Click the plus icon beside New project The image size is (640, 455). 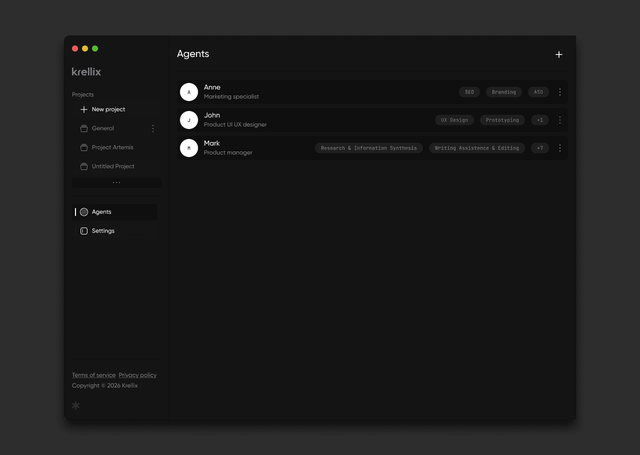(84, 109)
